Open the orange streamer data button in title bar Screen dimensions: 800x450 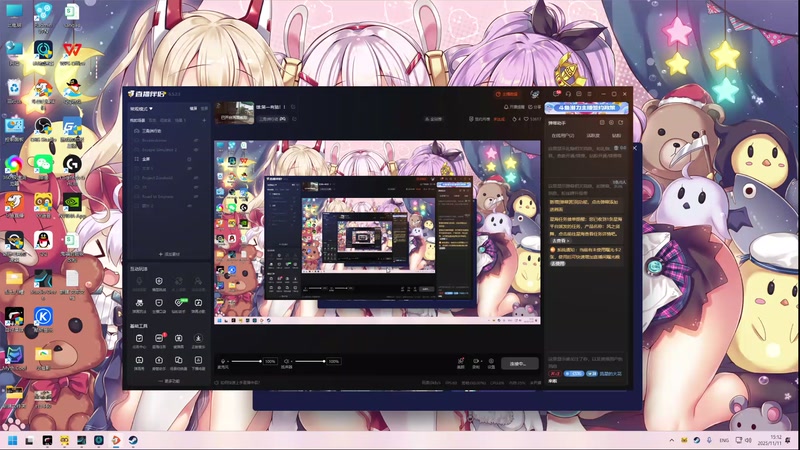(507, 94)
